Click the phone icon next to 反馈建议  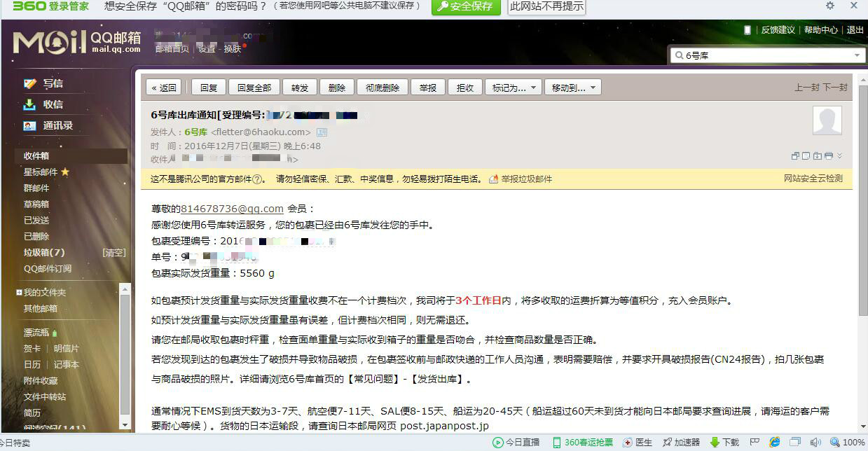[748, 29]
